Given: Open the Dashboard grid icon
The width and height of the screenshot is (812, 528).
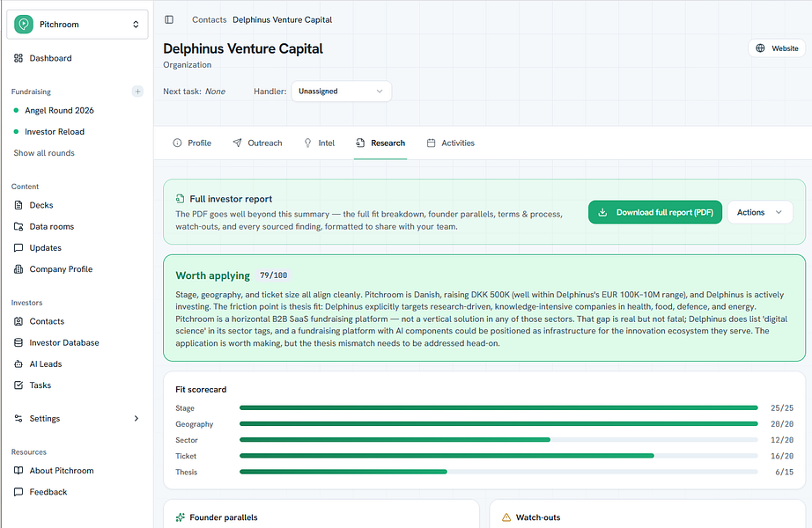Looking at the screenshot, I should tap(18, 58).
